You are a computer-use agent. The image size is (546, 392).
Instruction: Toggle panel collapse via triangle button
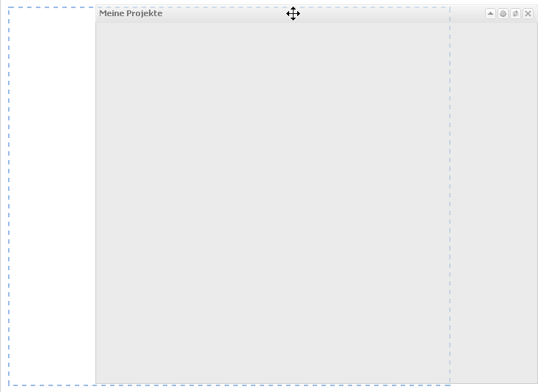click(x=490, y=14)
